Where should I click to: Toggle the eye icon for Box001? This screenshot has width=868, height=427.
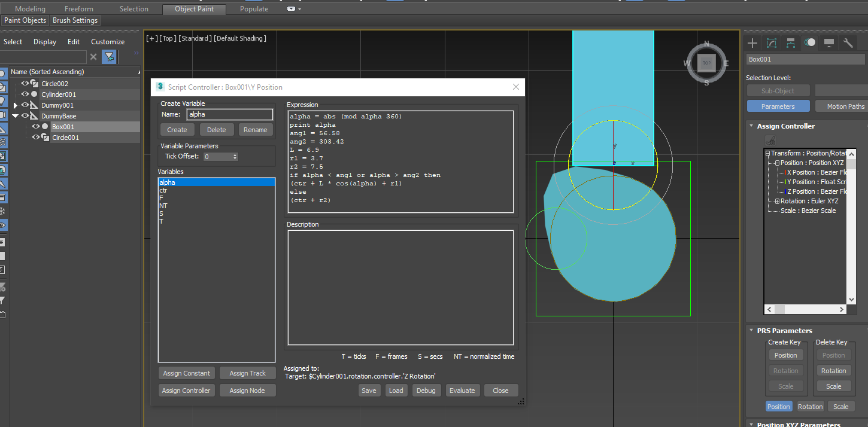coord(35,126)
